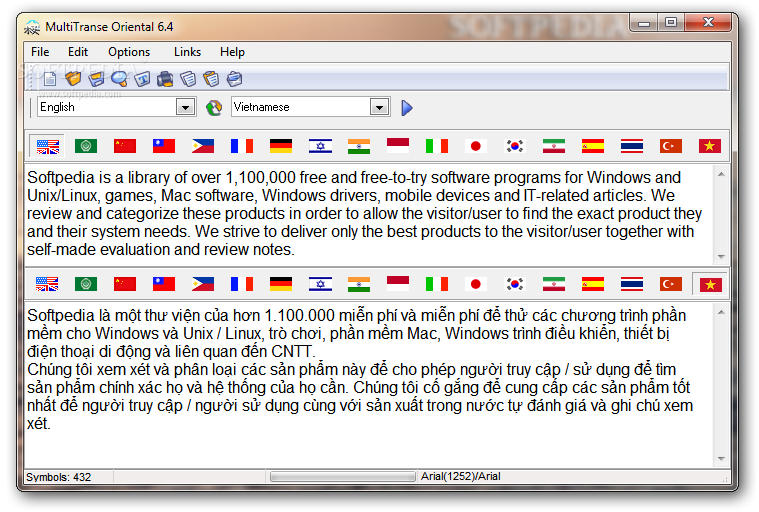Pick South Korea flag in target row

[x=515, y=284]
